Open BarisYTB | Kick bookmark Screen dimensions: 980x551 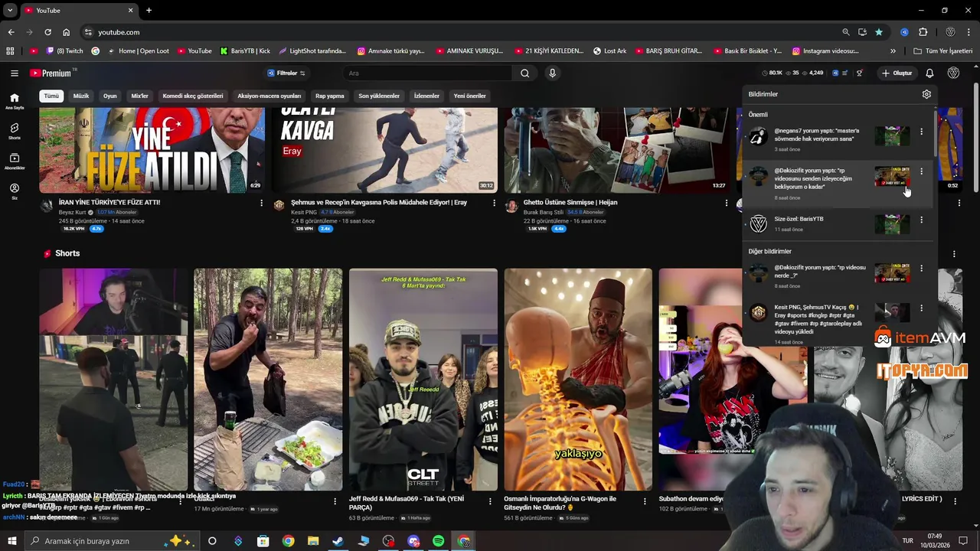coord(245,51)
